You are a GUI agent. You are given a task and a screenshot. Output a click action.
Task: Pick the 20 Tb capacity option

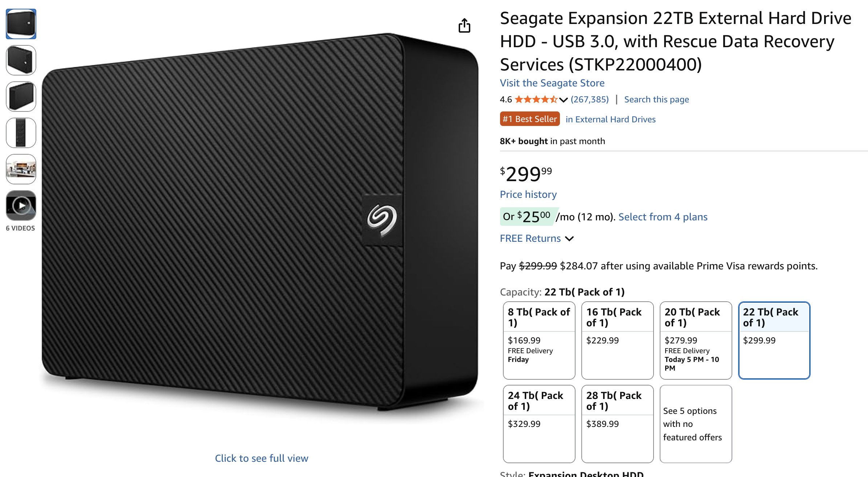tap(696, 340)
